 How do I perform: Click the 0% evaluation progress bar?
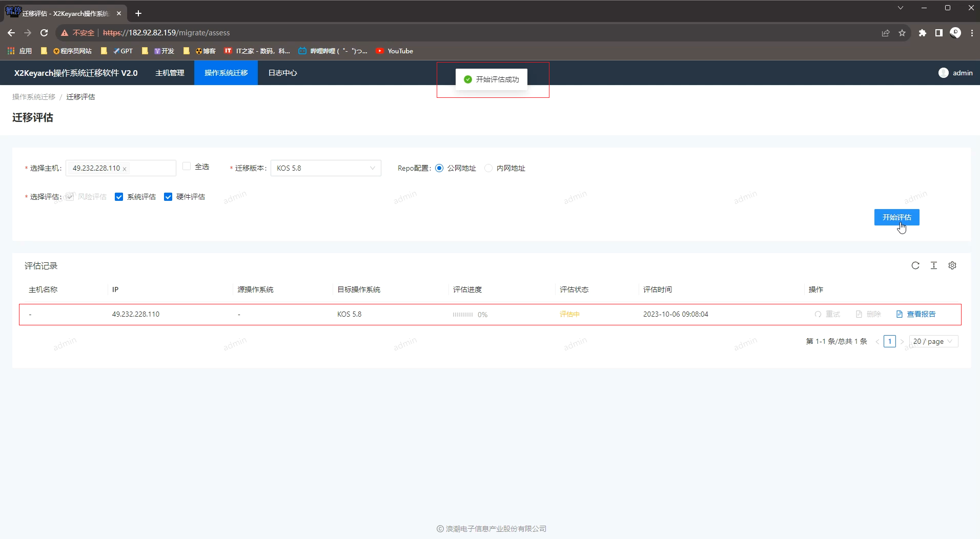click(470, 315)
